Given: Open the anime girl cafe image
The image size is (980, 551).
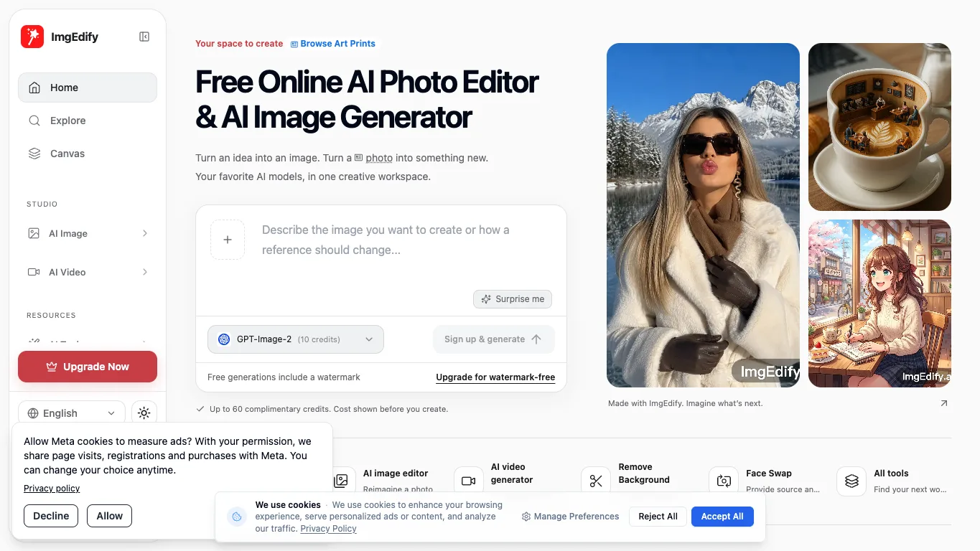Looking at the screenshot, I should pyautogui.click(x=879, y=303).
